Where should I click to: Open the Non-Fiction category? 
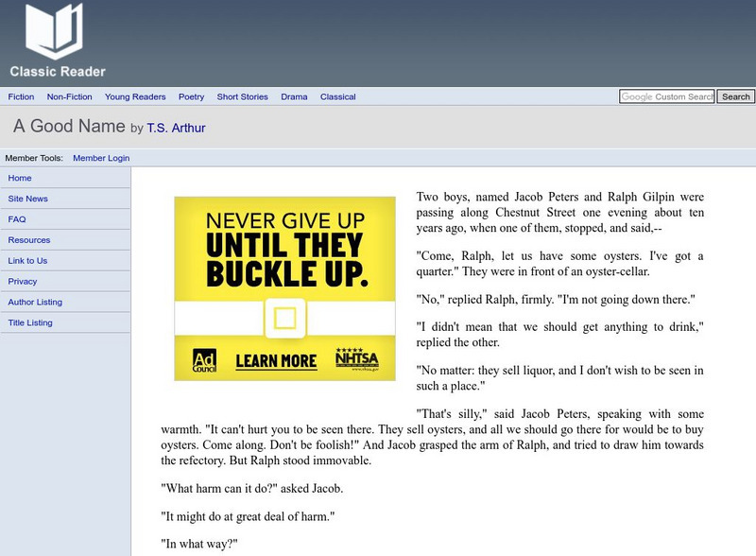pyautogui.click(x=69, y=96)
